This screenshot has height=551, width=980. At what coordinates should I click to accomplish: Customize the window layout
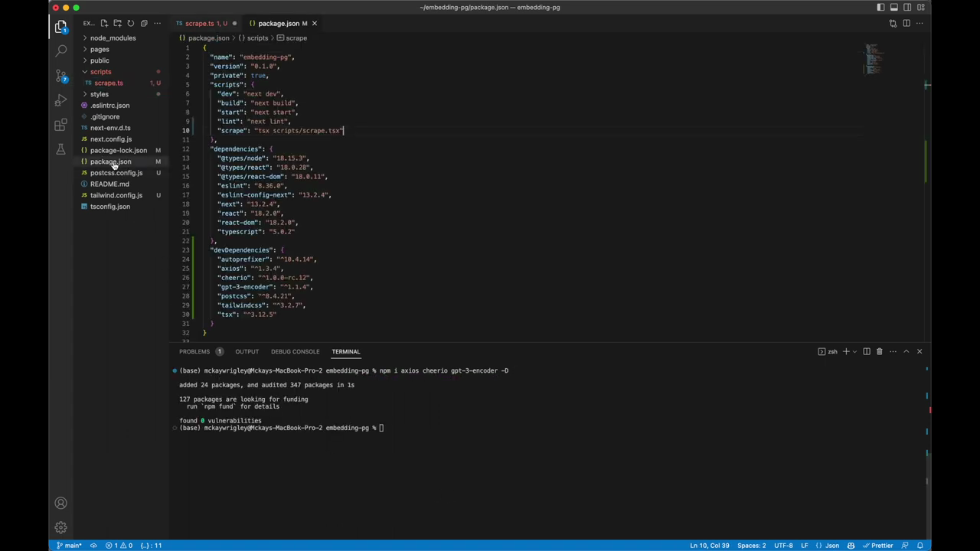coord(920,7)
